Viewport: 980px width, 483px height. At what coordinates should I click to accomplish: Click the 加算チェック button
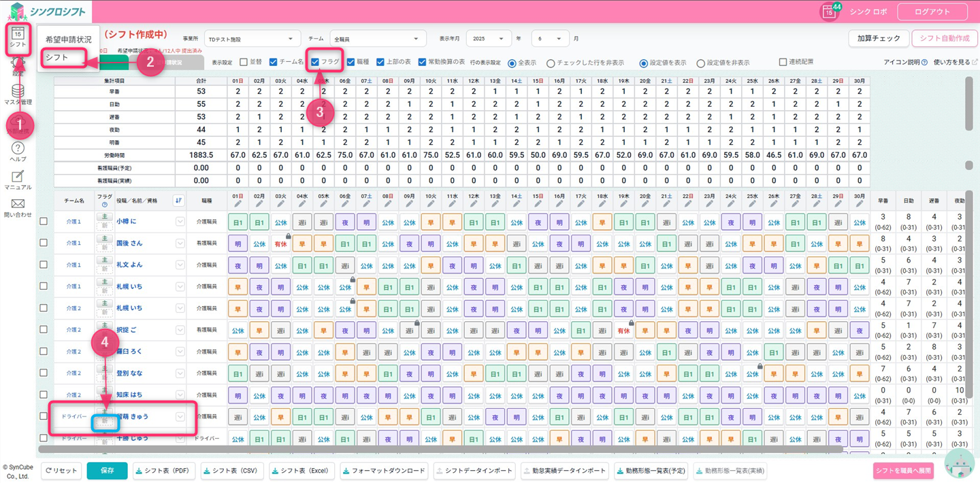879,38
